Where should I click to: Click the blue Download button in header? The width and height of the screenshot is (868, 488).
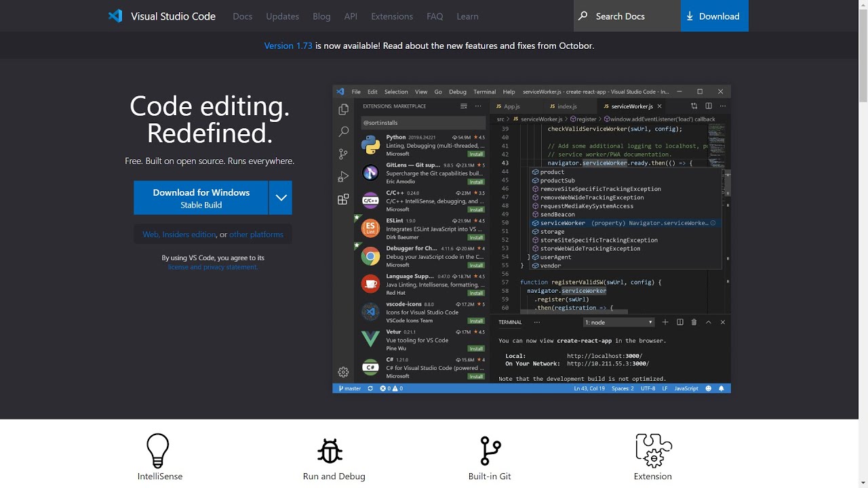(x=714, y=16)
